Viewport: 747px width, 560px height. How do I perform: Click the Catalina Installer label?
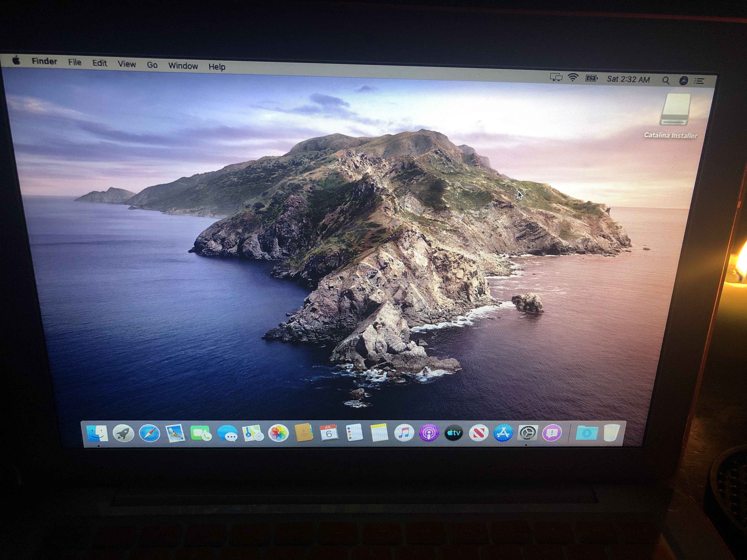671,135
